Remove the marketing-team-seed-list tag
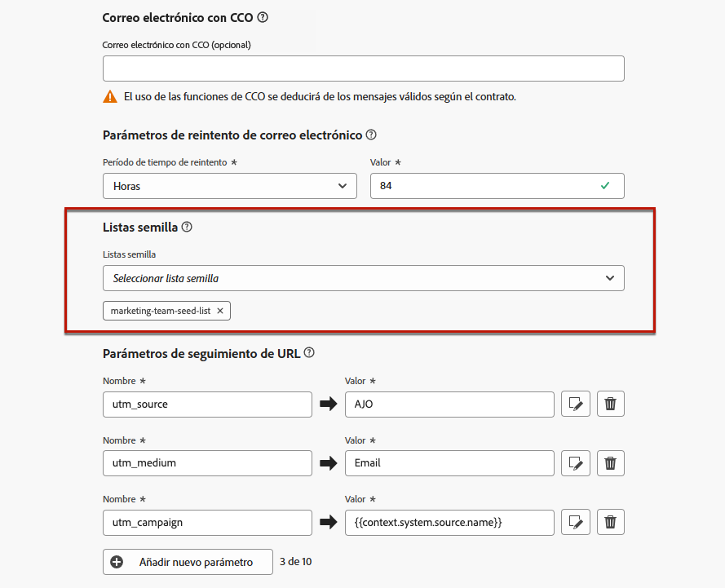This screenshot has height=588, width=725. point(220,311)
